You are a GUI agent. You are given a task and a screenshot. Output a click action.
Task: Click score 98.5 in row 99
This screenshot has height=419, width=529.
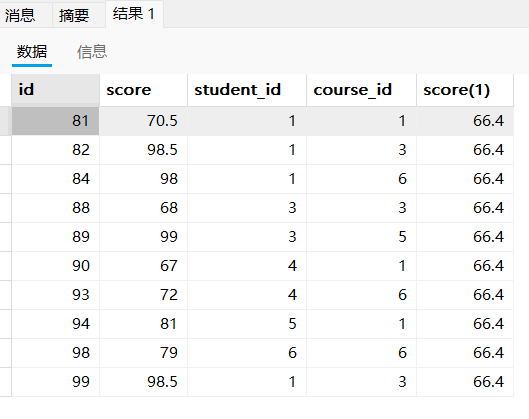(143, 382)
